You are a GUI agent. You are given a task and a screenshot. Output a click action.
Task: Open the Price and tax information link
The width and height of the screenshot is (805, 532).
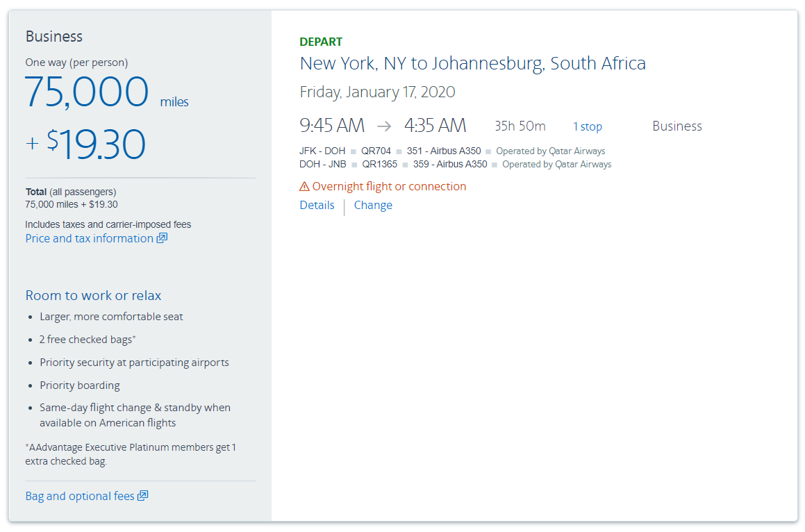89,238
